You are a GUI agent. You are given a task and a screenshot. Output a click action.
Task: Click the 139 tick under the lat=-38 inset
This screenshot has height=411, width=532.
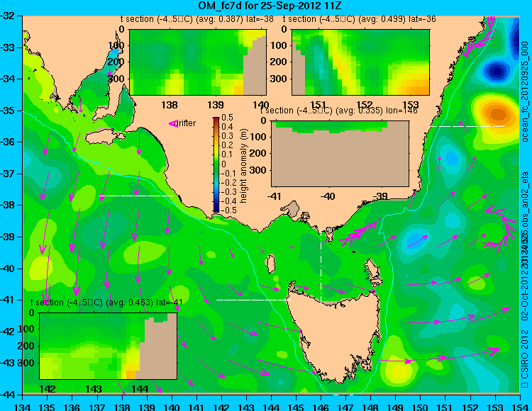point(216,105)
